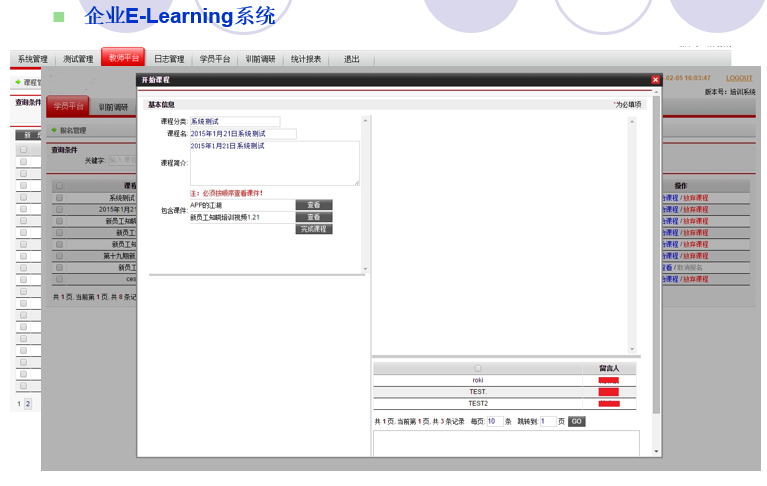767x486 pixels.
Task: Close the 开始课程 dialog with red X
Action: [655, 79]
